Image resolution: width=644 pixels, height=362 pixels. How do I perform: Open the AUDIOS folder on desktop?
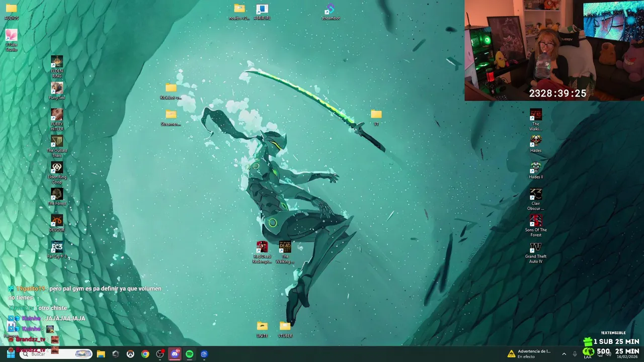pos(11,11)
